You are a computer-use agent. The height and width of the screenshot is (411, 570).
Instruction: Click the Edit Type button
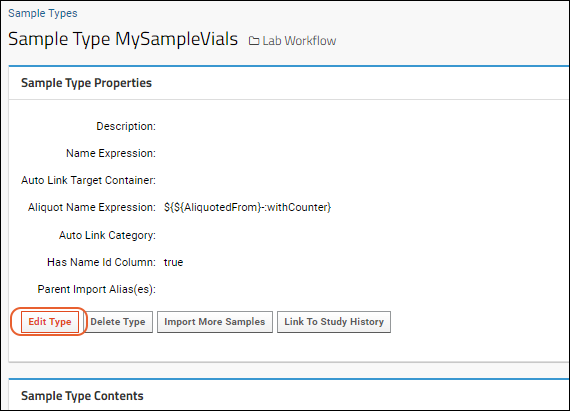point(50,322)
